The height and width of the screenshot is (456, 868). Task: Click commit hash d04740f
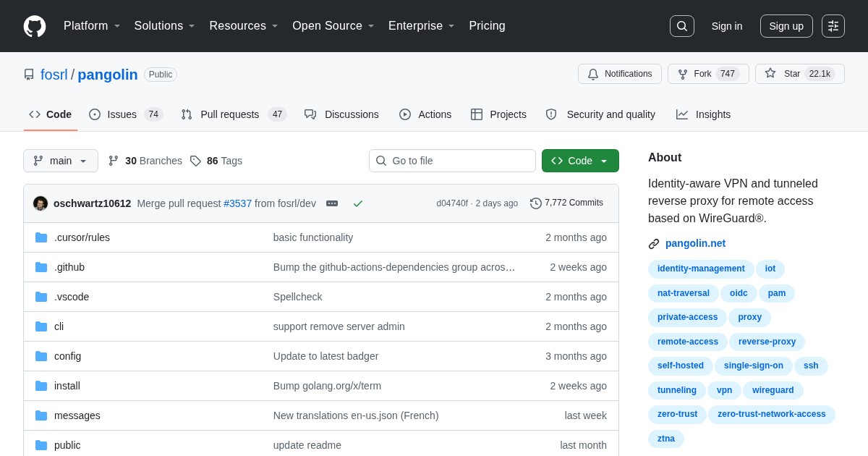coord(452,203)
